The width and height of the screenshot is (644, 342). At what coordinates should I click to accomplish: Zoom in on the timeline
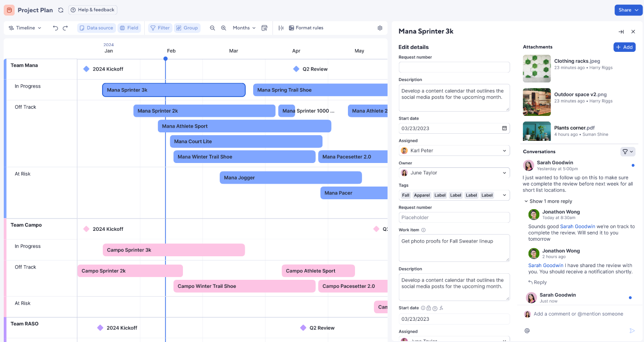tap(223, 28)
